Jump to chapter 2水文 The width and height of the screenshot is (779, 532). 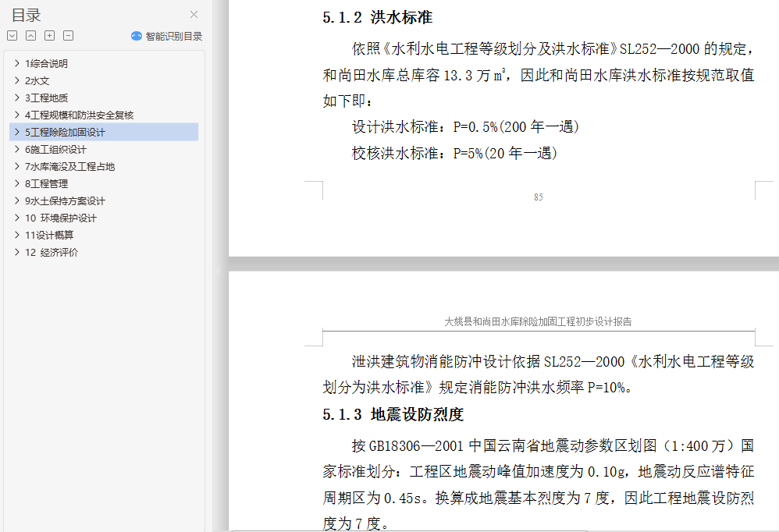point(37,81)
